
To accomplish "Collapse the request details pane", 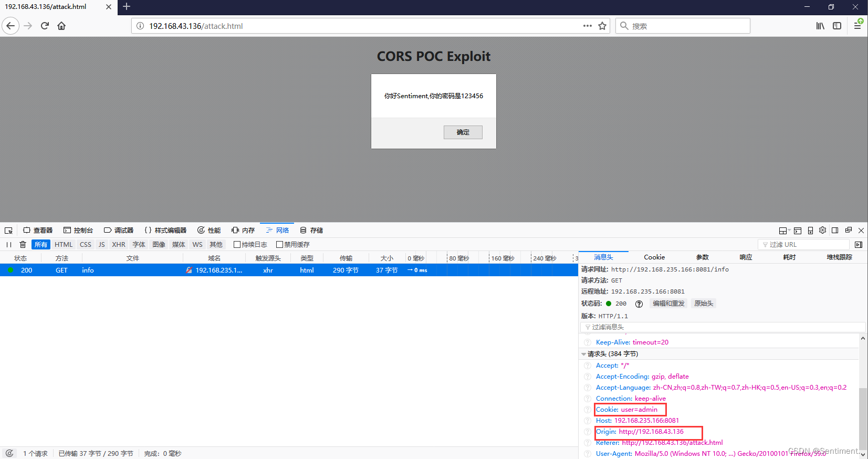I will tap(859, 245).
